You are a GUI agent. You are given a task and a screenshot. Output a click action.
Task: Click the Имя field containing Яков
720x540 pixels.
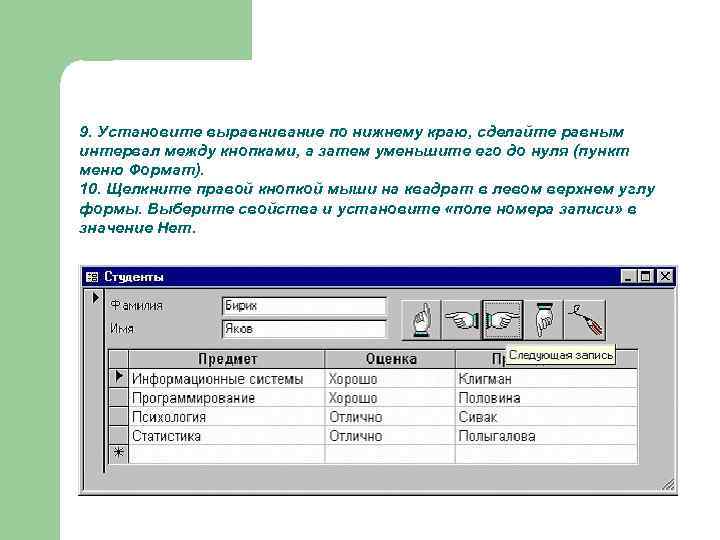coord(304,329)
